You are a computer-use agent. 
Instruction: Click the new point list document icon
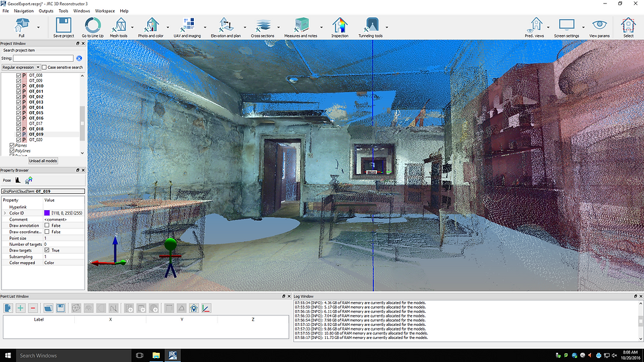(8, 308)
